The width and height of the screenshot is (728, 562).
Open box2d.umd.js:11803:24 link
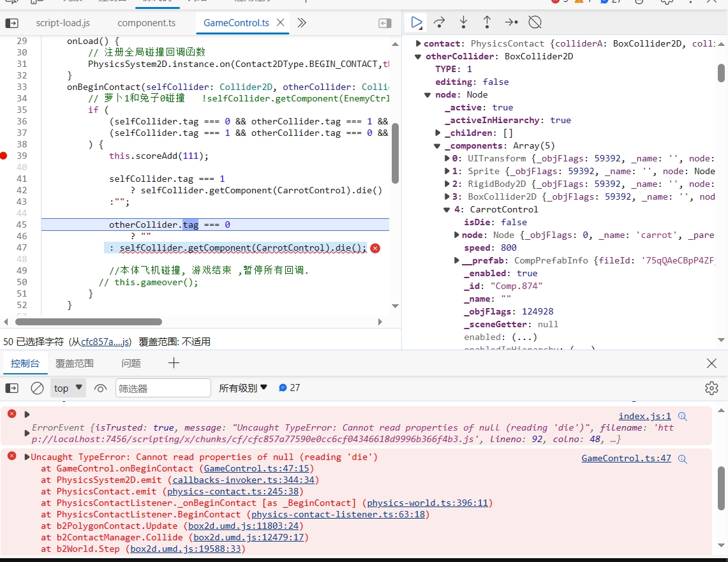[x=243, y=526]
